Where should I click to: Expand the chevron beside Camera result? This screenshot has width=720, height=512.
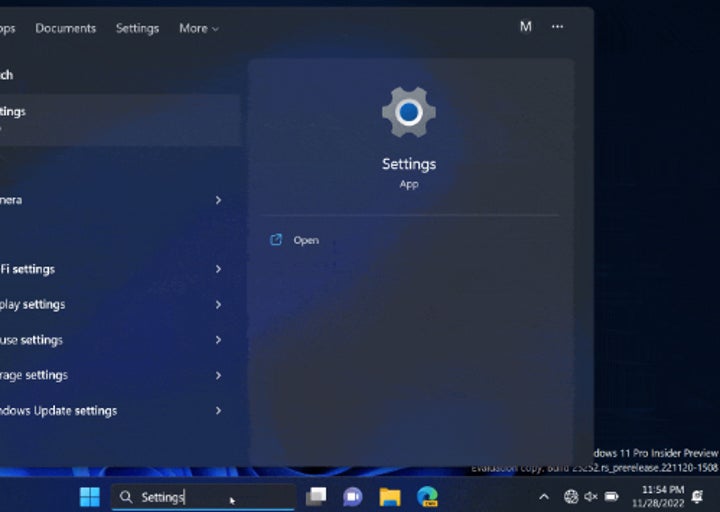click(x=218, y=200)
